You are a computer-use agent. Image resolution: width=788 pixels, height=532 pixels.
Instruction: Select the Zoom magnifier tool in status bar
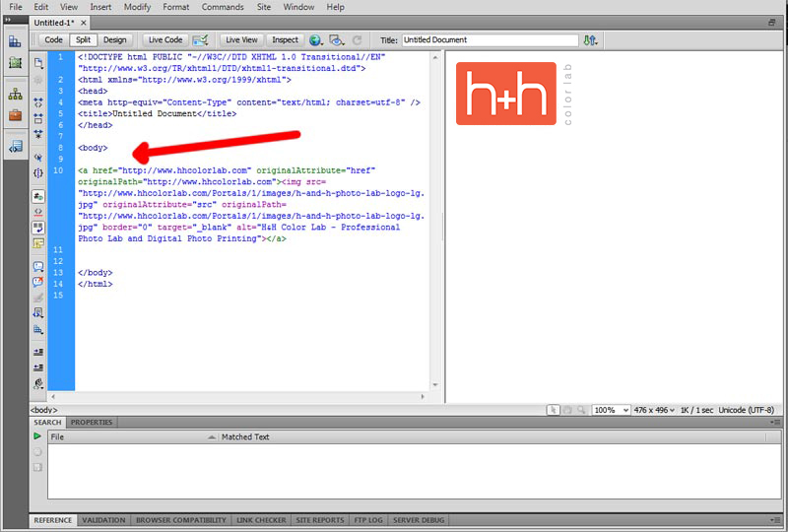click(x=581, y=410)
